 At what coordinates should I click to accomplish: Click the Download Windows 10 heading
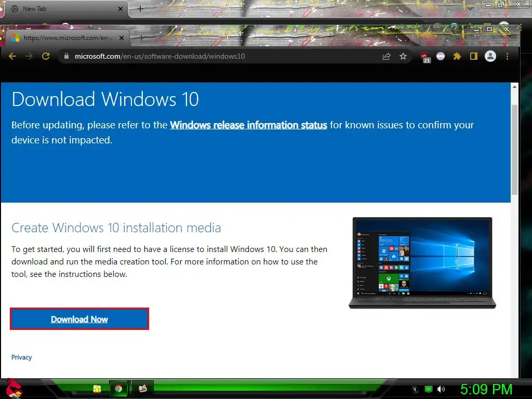tap(105, 99)
